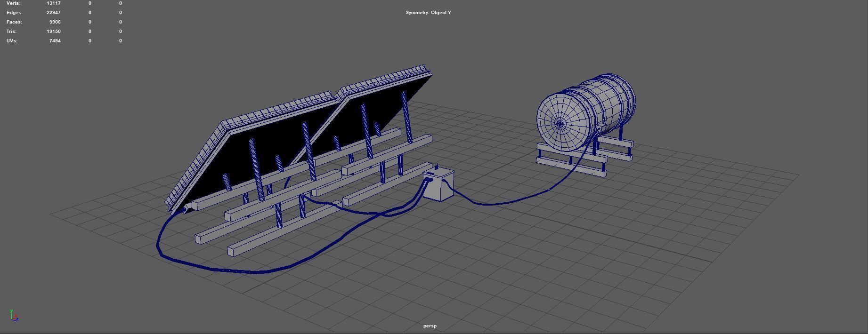Click the 'Symmetry: Object Y' heads-up text

pos(429,13)
